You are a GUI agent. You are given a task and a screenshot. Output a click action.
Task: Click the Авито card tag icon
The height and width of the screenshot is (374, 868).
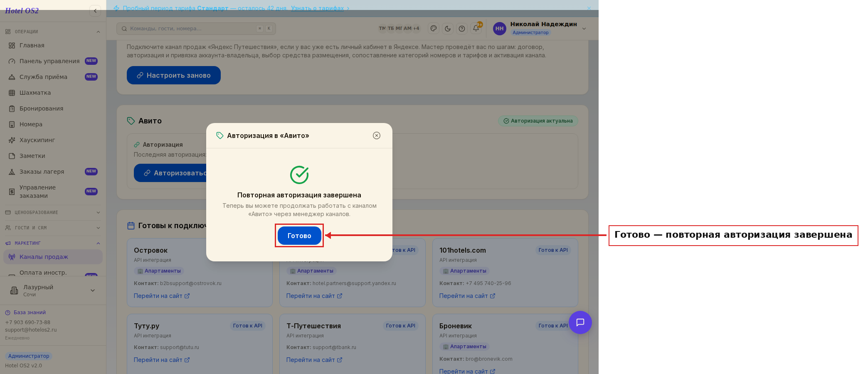pyautogui.click(x=131, y=121)
